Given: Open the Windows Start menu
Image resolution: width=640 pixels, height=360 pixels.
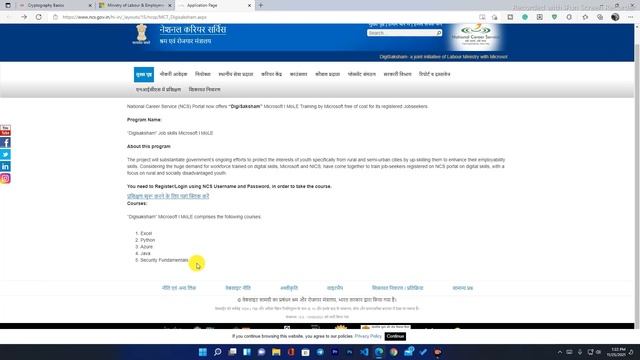Looking at the screenshot, I should tap(202, 352).
